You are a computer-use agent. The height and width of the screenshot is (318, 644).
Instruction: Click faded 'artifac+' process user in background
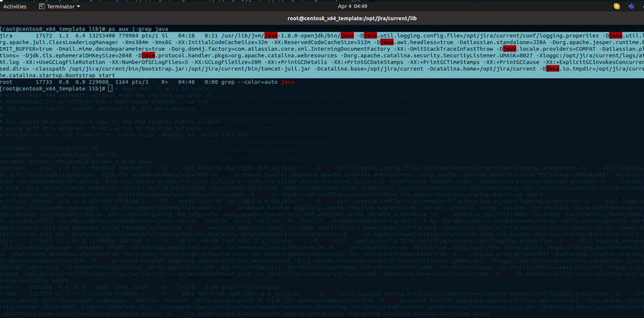point(13,201)
